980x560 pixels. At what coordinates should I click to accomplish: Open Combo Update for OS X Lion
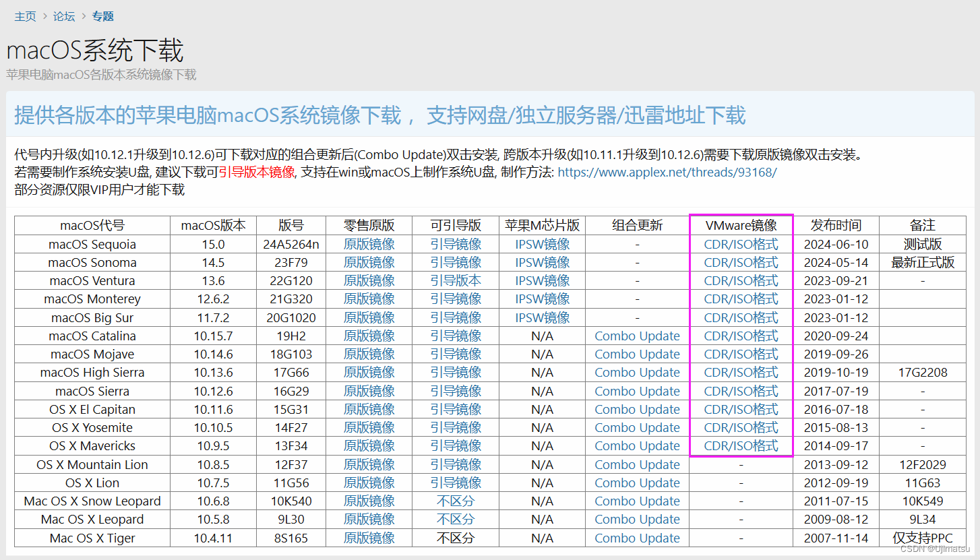point(637,483)
